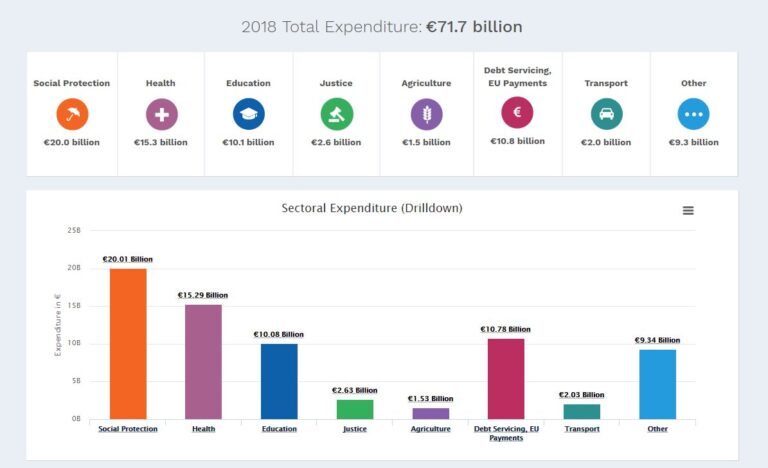The width and height of the screenshot is (768, 468).
Task: Select the purple Agriculture wheat icon
Action: tap(426, 114)
